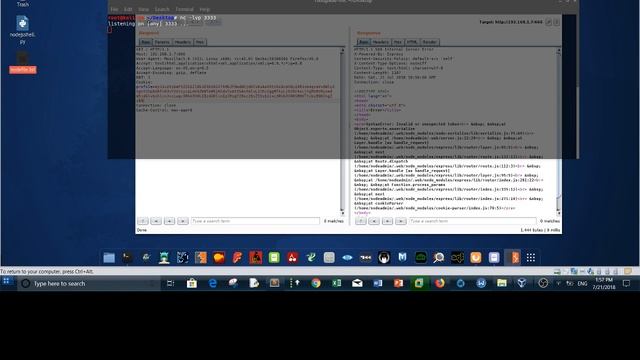Switch Response pane to Raw tab
Image resolution: width=640 pixels, height=360 pixels.
(363, 42)
